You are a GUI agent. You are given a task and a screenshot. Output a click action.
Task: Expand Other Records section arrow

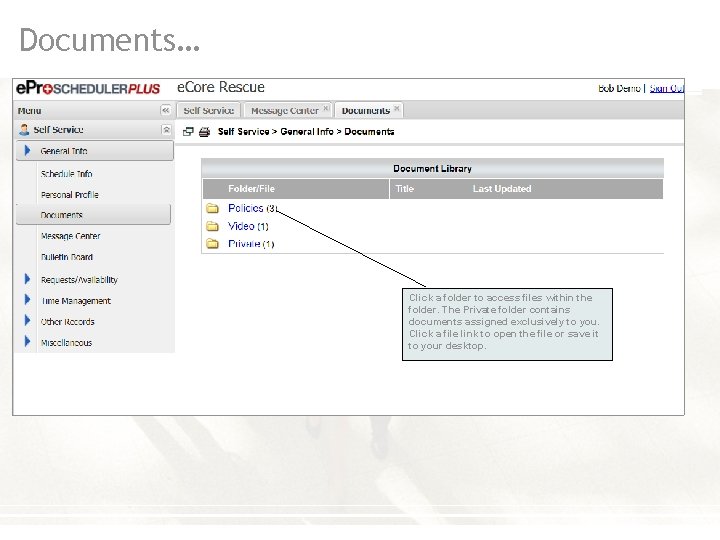[27, 320]
